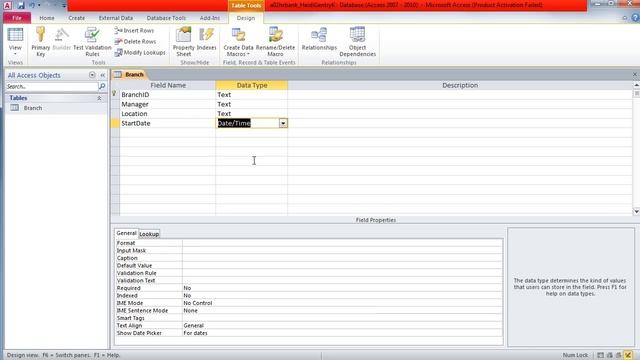640x360 pixels.
Task: Click the BranchID field name cell
Action: (168, 95)
